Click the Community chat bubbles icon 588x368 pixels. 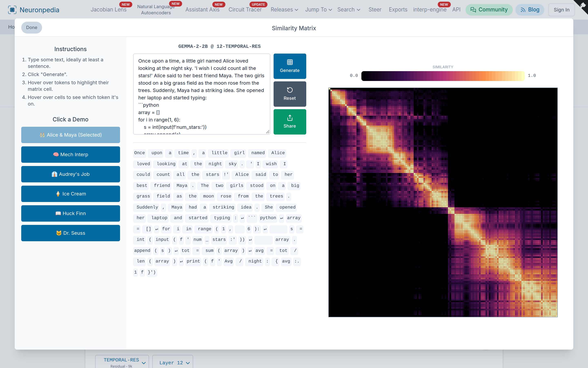pos(473,10)
